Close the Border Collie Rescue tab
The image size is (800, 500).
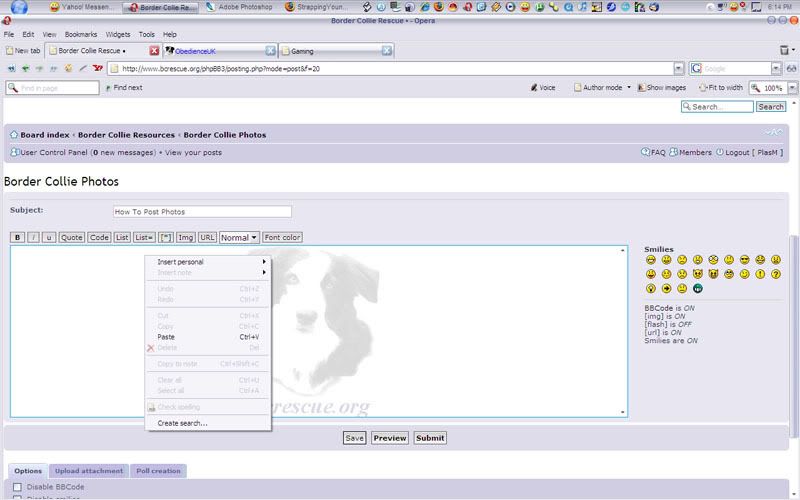pos(154,51)
